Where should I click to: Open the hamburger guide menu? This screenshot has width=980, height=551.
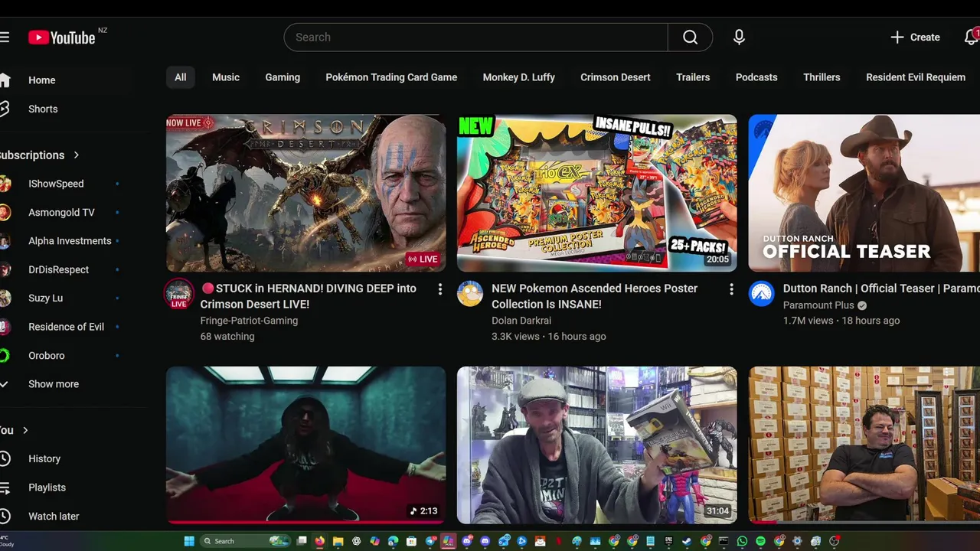[x=5, y=37]
